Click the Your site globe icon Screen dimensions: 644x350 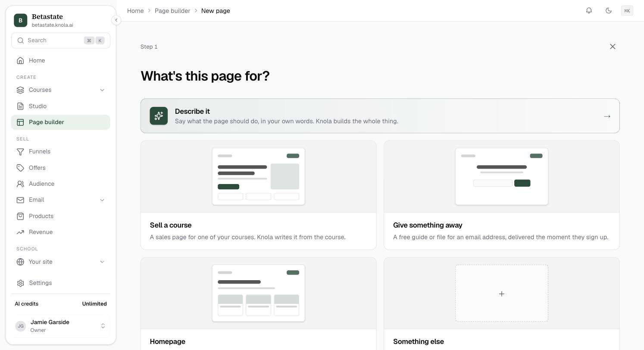point(20,262)
